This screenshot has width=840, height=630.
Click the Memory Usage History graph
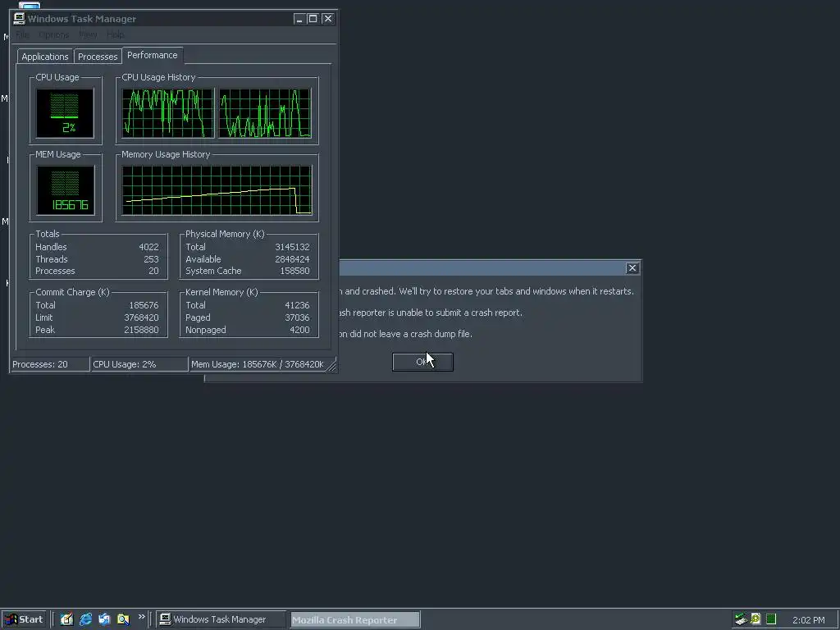pyautogui.click(x=217, y=190)
